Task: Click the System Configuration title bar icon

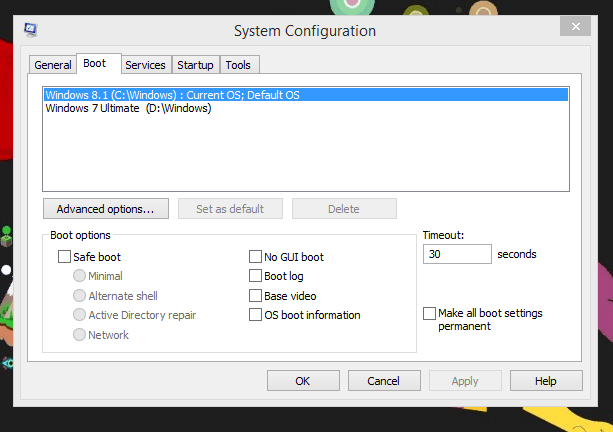Action: point(30,30)
